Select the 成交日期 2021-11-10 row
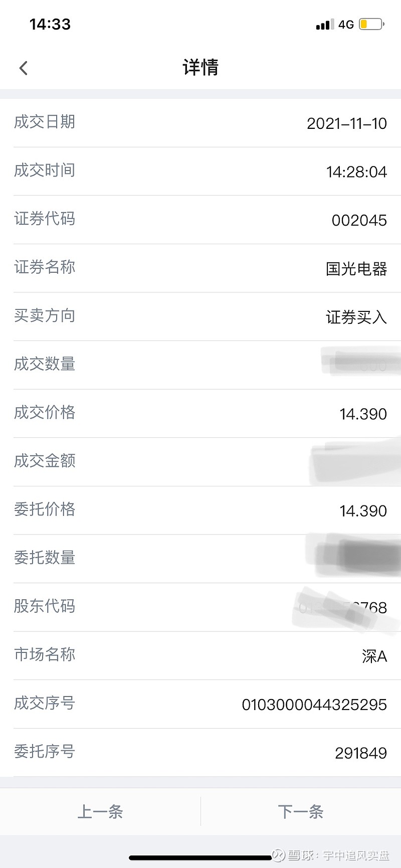The image size is (401, 868). pos(200,123)
